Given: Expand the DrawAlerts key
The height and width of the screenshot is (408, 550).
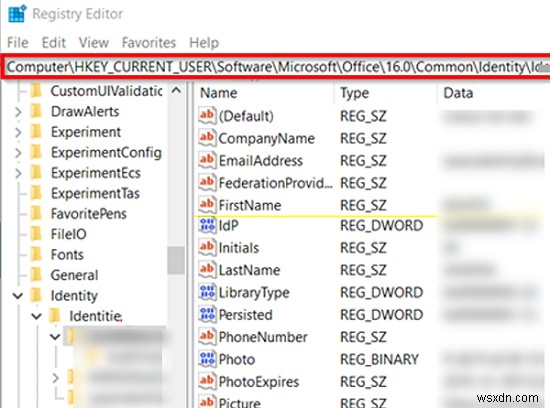Looking at the screenshot, I should pos(18,112).
